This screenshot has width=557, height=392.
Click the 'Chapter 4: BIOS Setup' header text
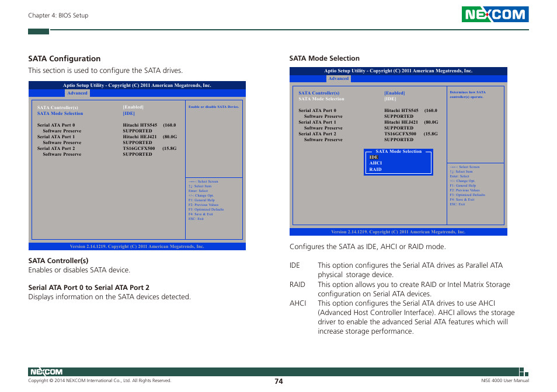pyautogui.click(x=58, y=15)
